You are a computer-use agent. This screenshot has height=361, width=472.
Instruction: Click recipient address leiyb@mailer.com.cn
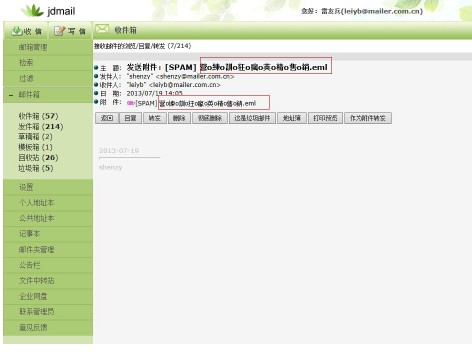pyautogui.click(x=184, y=85)
